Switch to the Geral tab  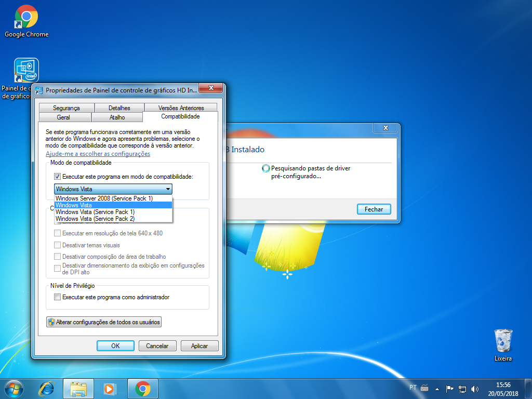click(63, 117)
